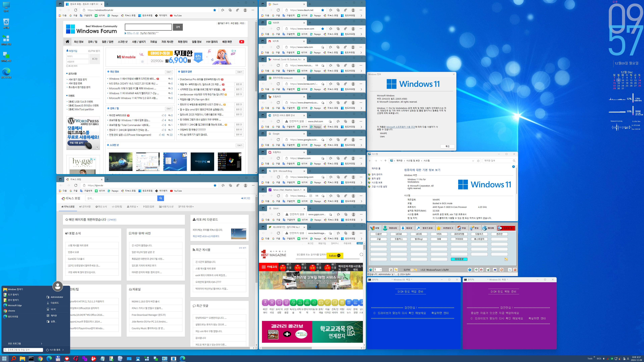Click the 제어판 검색 field in the 시스템 window

(499, 161)
